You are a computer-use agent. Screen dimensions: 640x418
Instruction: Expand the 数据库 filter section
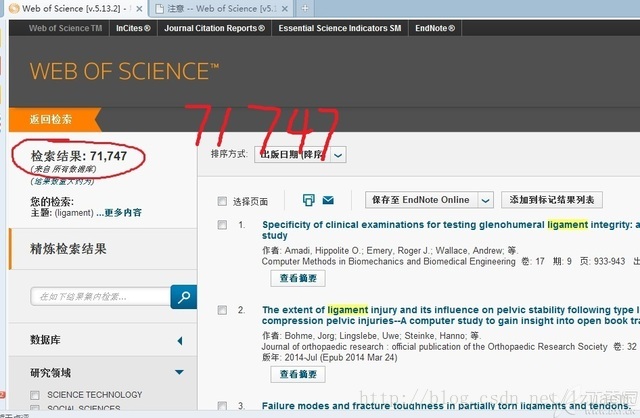[180, 340]
